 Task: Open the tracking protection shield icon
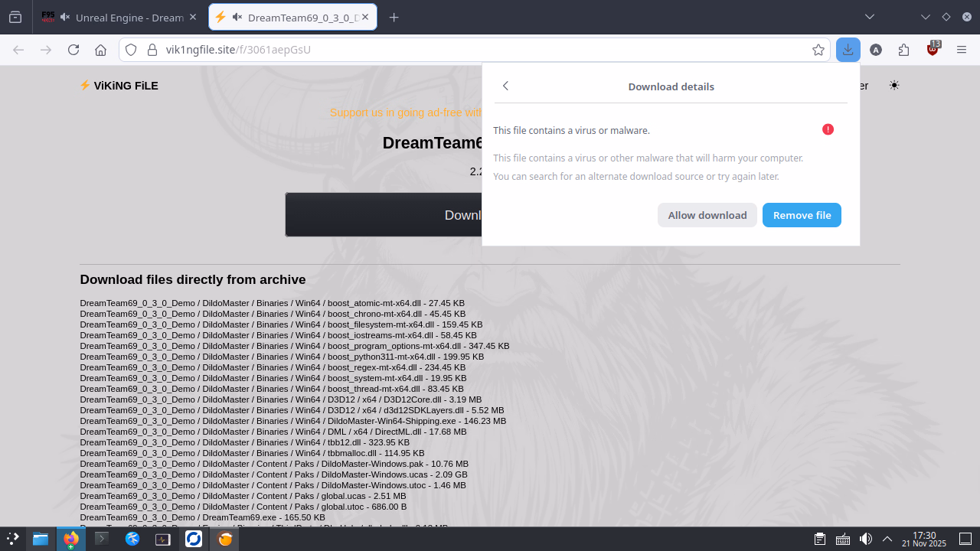[x=131, y=50]
